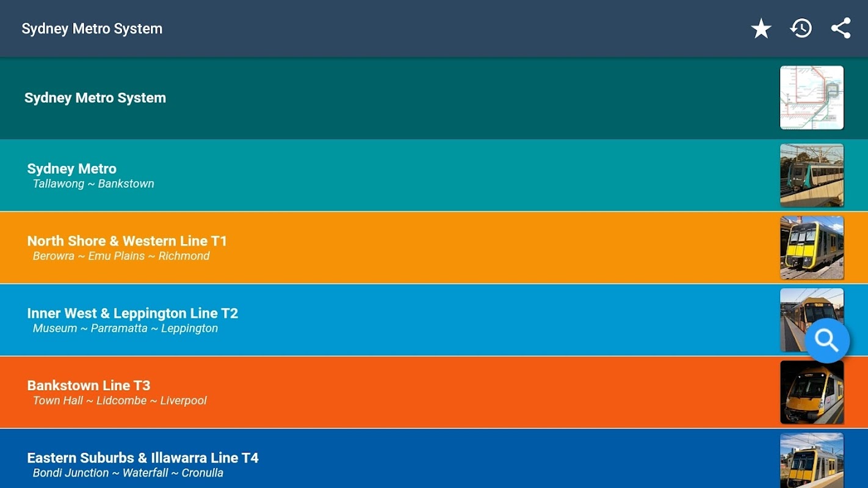The height and width of the screenshot is (488, 868).
Task: Select the Sydney Metro line entry
Action: [x=434, y=176]
